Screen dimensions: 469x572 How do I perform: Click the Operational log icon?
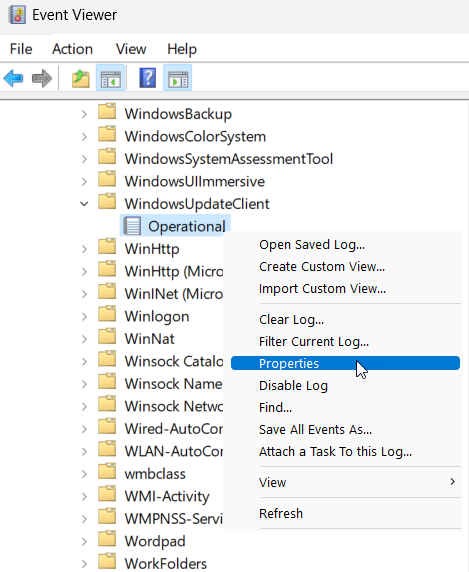pyautogui.click(x=132, y=226)
